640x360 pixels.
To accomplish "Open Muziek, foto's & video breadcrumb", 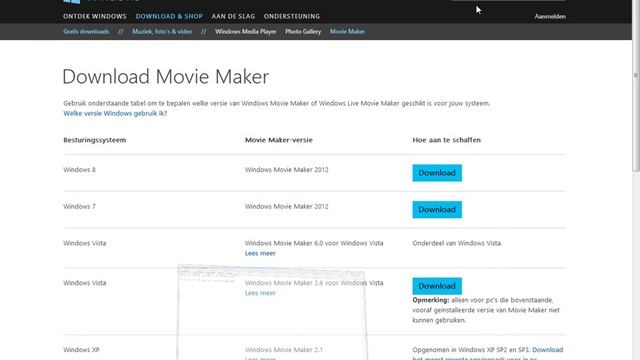I will point(162,31).
